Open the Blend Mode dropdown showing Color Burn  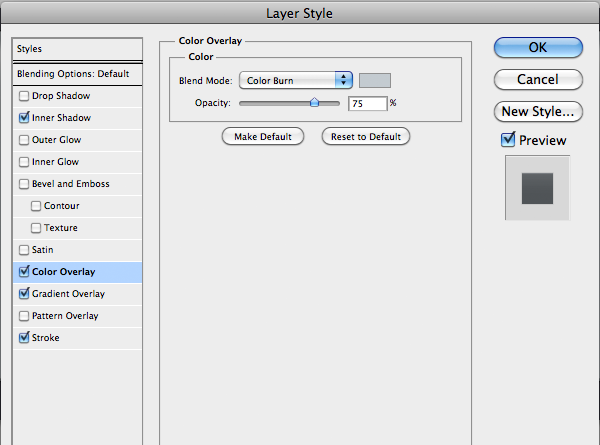(295, 80)
